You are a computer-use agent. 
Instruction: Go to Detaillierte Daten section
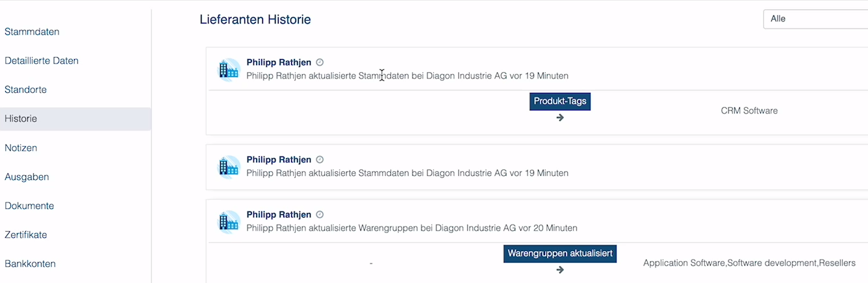pyautogui.click(x=42, y=61)
